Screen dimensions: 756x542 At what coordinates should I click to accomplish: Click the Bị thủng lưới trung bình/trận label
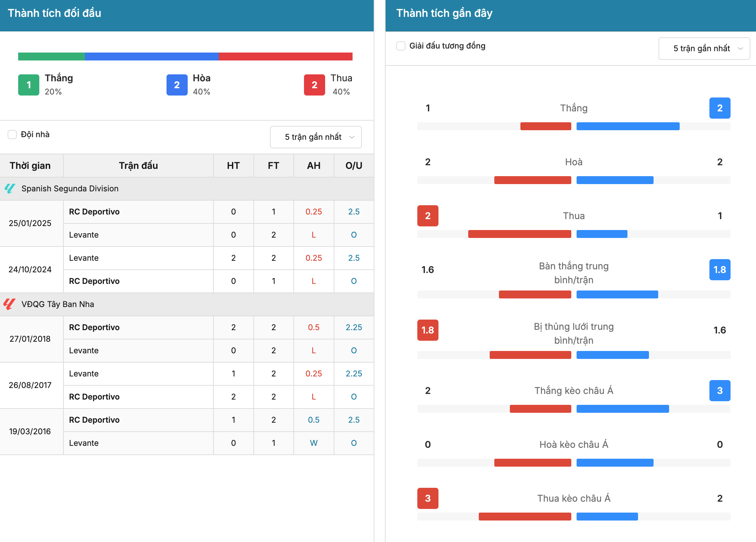[x=574, y=333]
